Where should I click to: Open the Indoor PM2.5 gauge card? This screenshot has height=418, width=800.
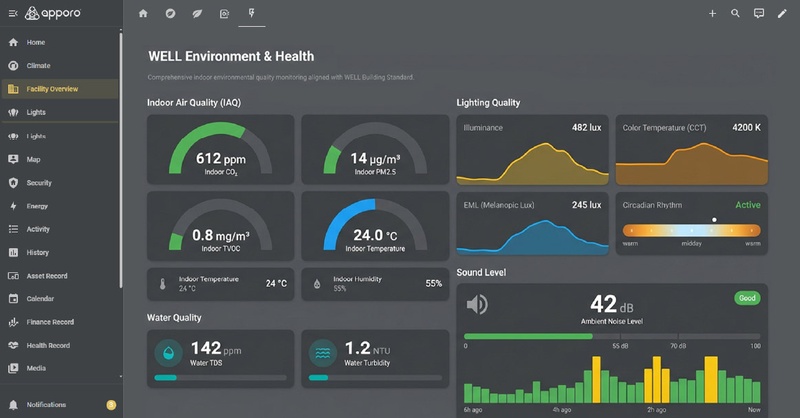[x=375, y=149]
